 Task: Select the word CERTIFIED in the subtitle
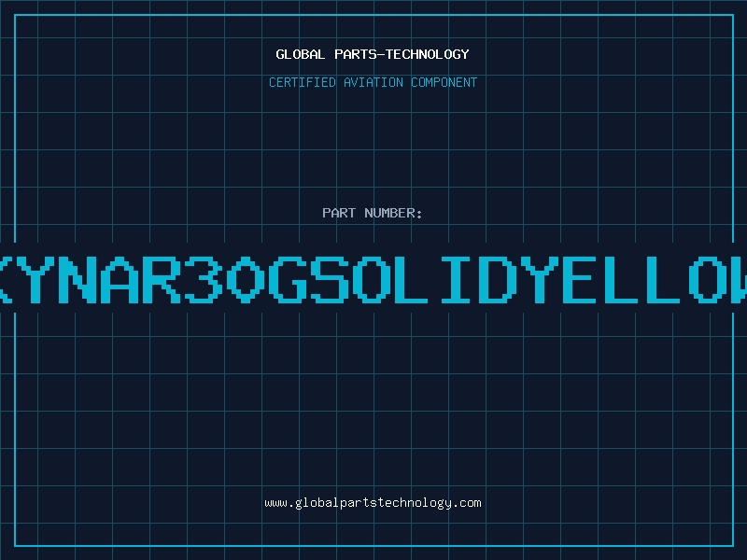point(303,82)
